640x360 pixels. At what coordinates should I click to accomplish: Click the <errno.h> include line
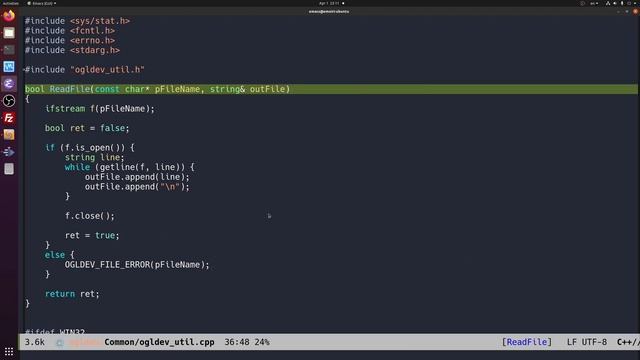(70, 40)
